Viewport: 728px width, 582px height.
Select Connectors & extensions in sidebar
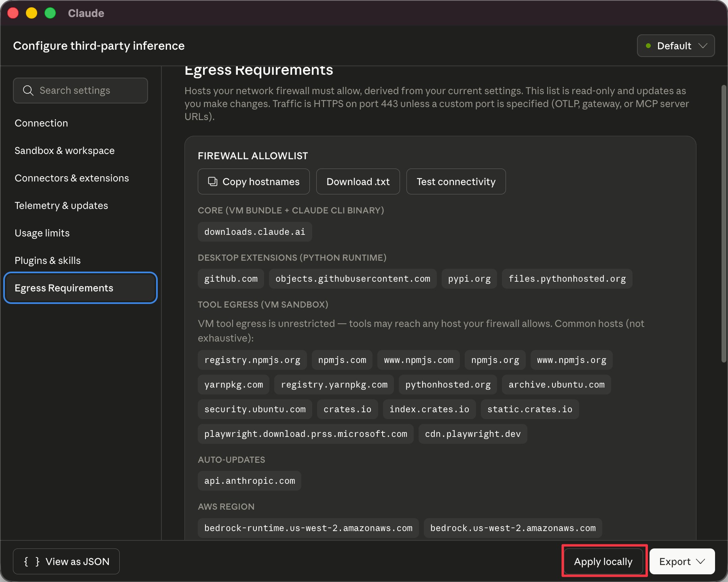[x=72, y=178]
